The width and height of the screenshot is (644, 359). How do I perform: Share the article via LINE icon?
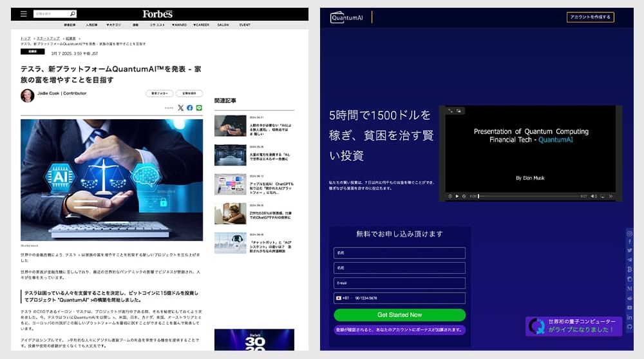(199, 108)
